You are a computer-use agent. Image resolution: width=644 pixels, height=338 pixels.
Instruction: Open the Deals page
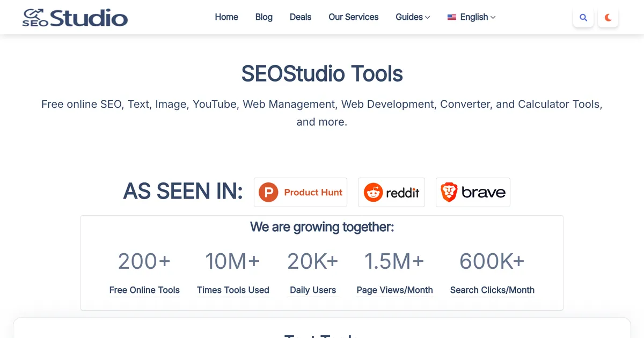pyautogui.click(x=300, y=17)
